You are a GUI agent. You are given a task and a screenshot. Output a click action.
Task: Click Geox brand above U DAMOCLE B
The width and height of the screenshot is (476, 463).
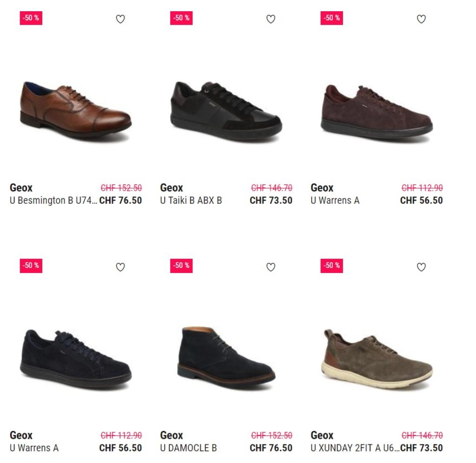coord(172,436)
